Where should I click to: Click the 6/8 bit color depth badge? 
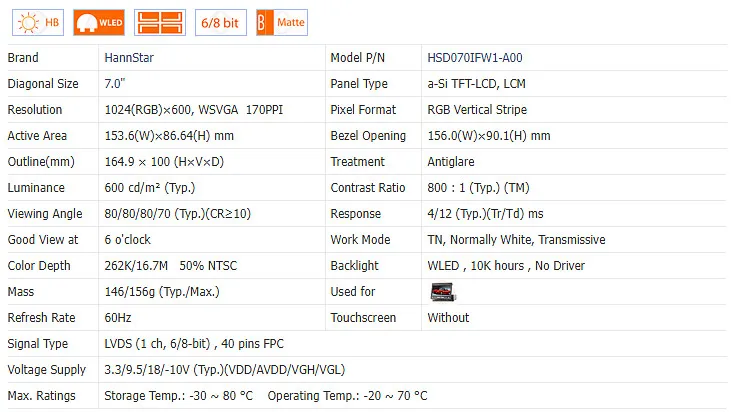221,22
